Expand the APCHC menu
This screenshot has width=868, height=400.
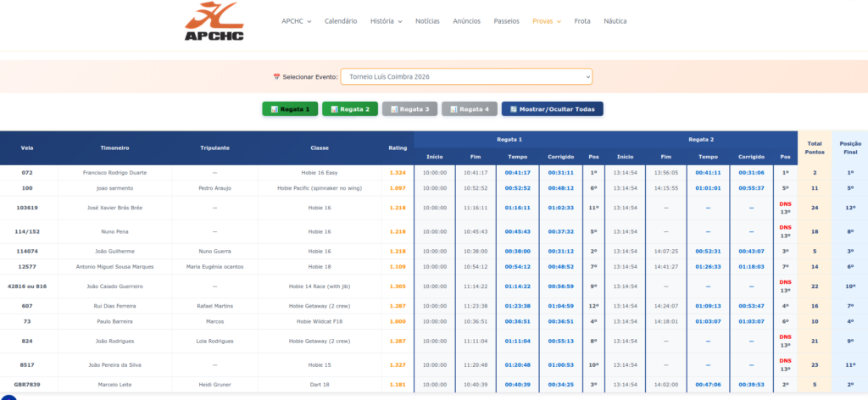(x=297, y=21)
